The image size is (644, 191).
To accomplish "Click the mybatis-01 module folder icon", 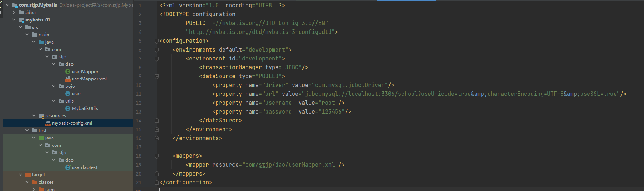I will click(x=21, y=20).
